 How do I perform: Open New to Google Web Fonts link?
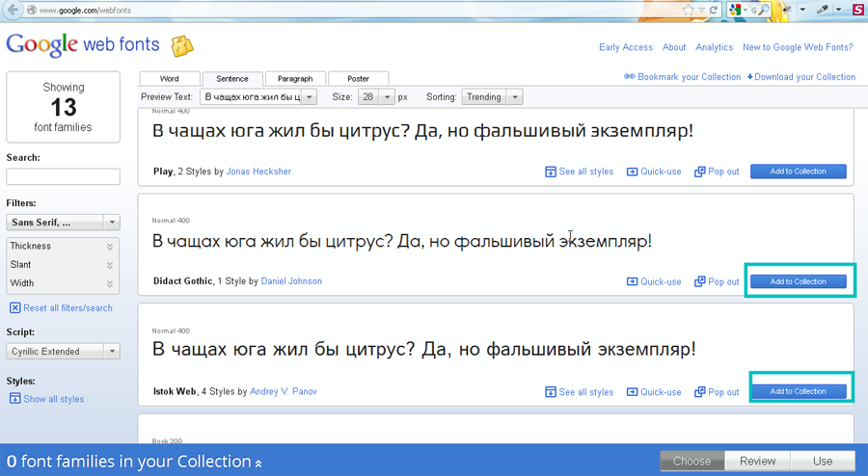click(798, 47)
